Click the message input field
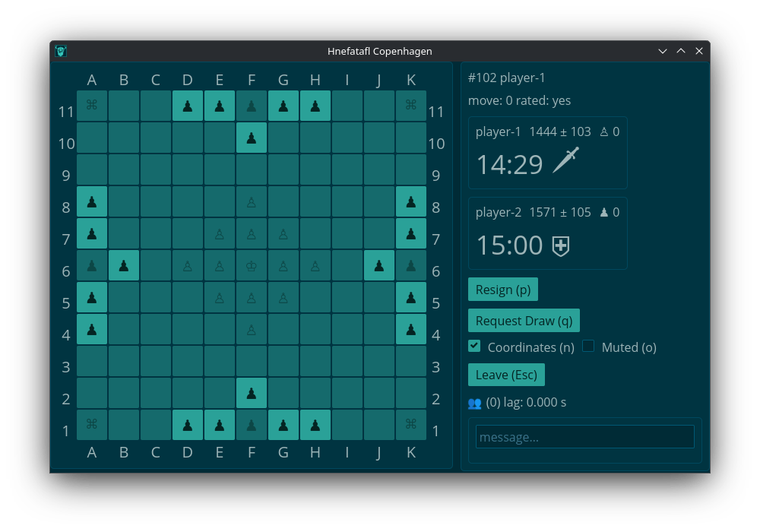 (x=584, y=437)
